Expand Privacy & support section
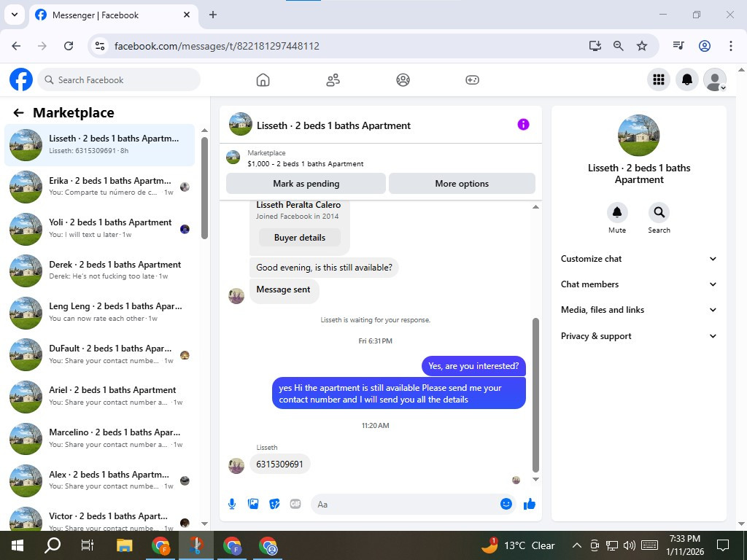747x560 pixels. click(639, 335)
